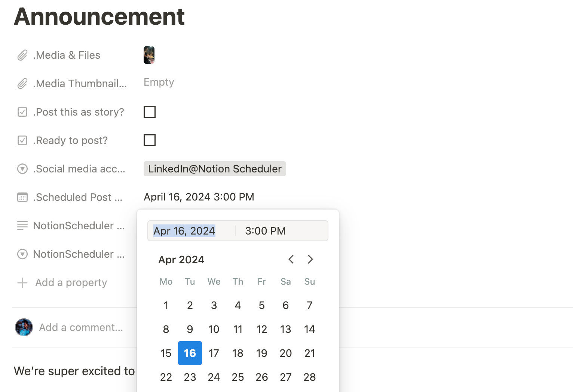The width and height of the screenshot is (573, 392).
Task: Click the calendar icon beside .Scheduled Post
Action: tap(22, 197)
